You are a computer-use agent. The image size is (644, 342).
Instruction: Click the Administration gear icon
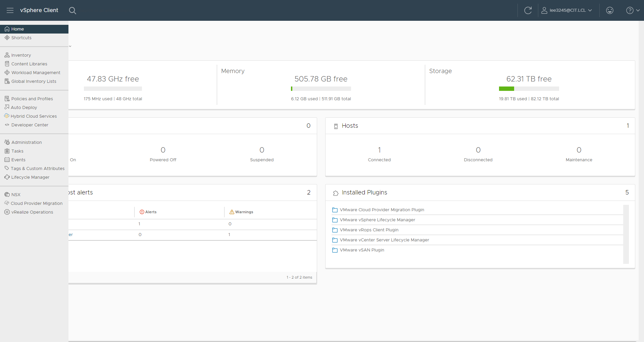point(7,142)
